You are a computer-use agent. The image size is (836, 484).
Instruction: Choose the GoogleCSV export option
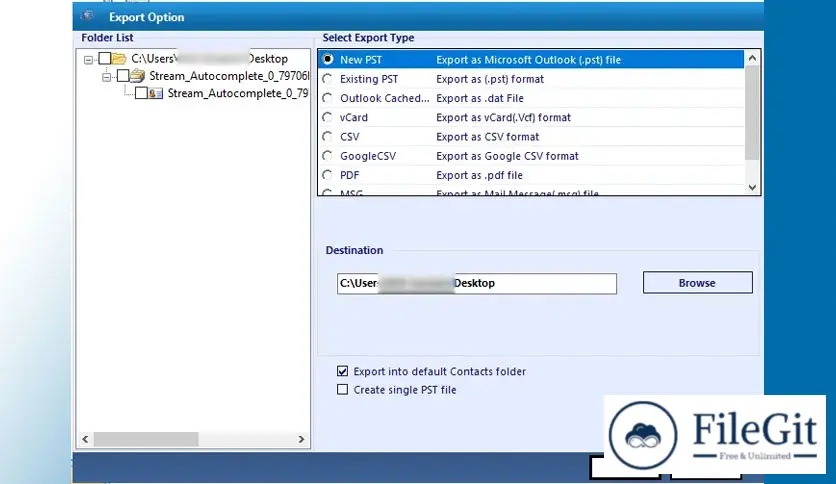point(327,156)
